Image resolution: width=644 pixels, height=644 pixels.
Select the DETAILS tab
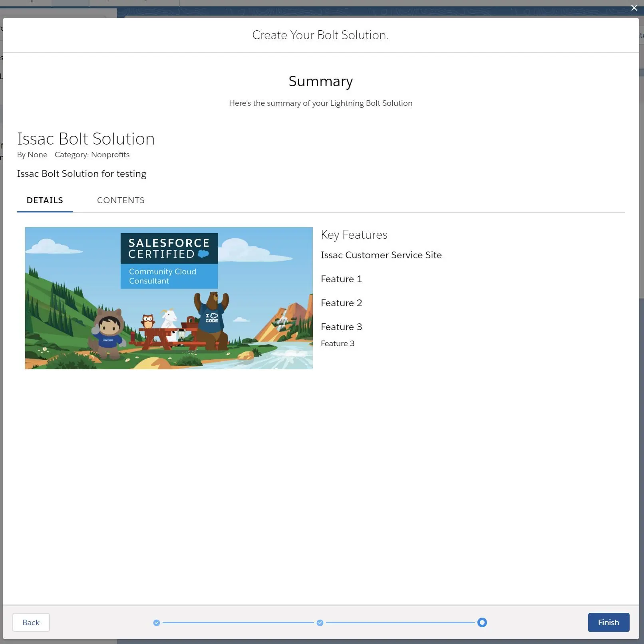coord(45,200)
